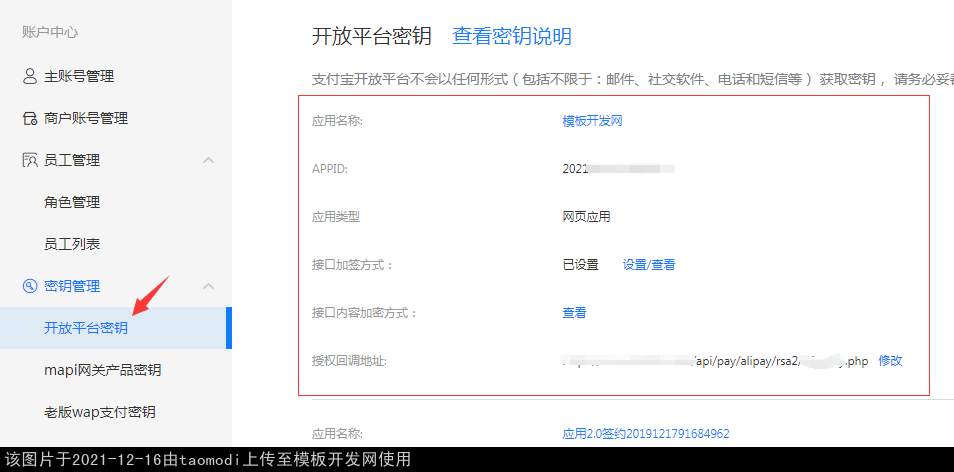Click the 主账号管理 person icon
The image size is (954, 472).
[30, 76]
